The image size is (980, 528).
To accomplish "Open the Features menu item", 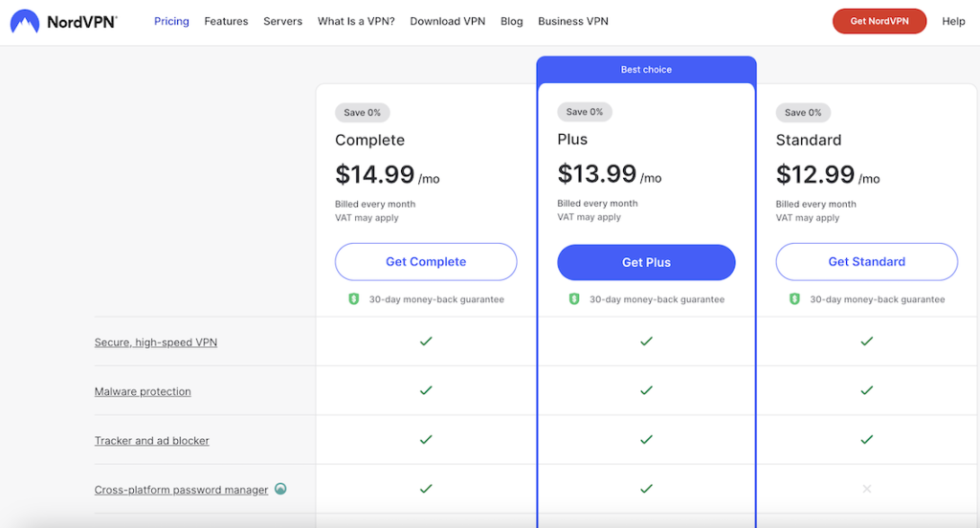I will 226,21.
